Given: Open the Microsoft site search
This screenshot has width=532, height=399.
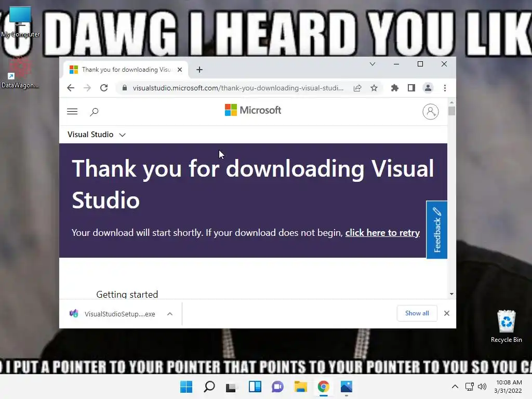Looking at the screenshot, I should tap(94, 112).
